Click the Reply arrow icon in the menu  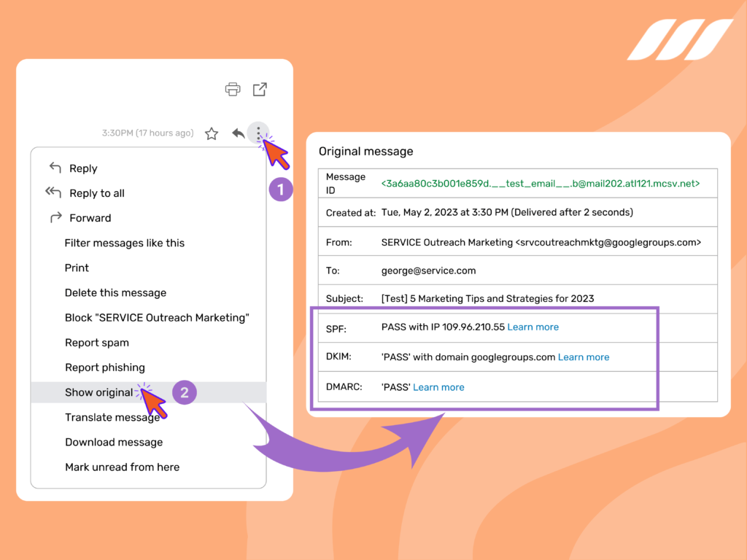(x=55, y=168)
